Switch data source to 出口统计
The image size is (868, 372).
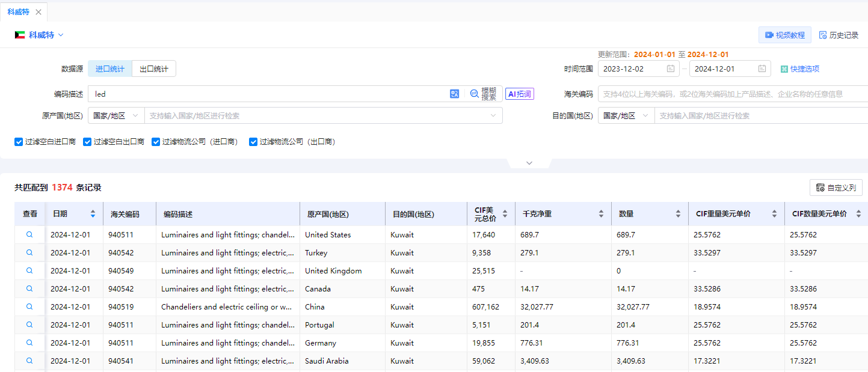[154, 69]
